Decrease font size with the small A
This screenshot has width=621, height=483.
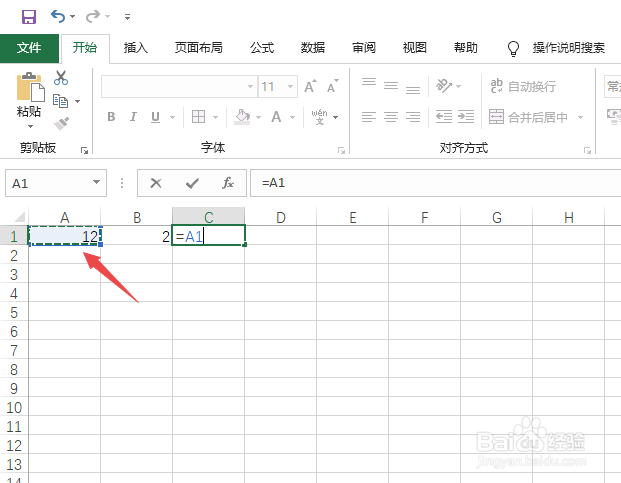coord(332,86)
